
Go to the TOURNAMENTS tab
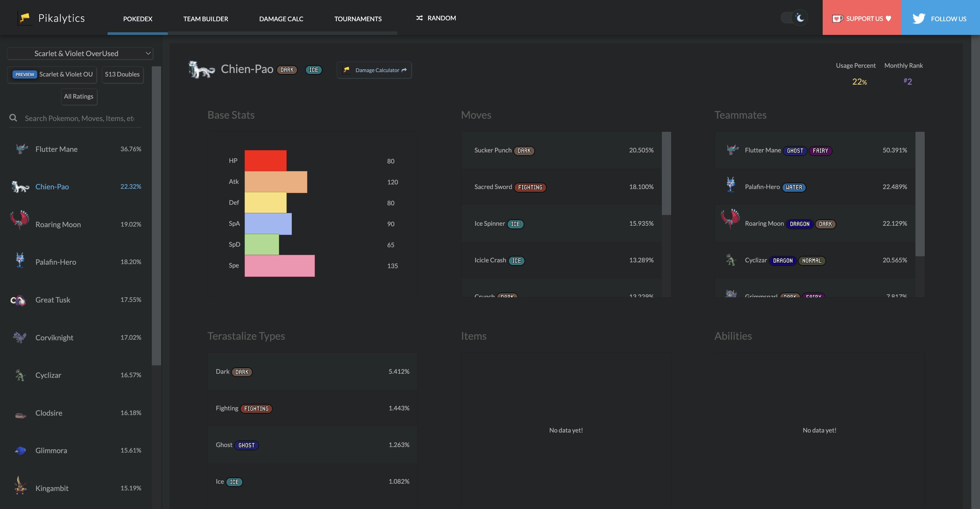358,19
